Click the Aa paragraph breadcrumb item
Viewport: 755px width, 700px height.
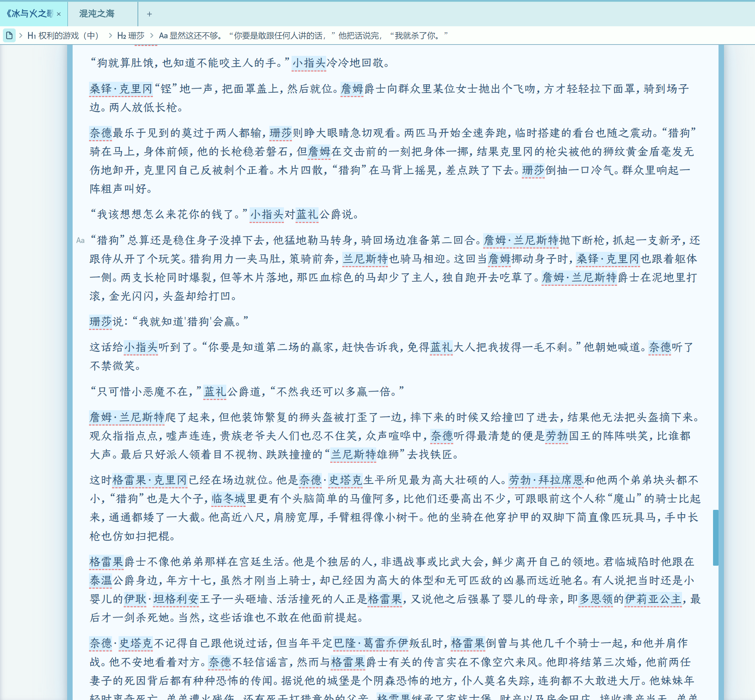pos(303,36)
